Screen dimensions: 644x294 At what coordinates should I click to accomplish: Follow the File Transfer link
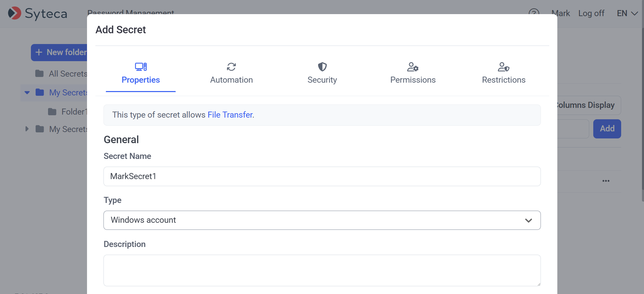click(x=230, y=115)
